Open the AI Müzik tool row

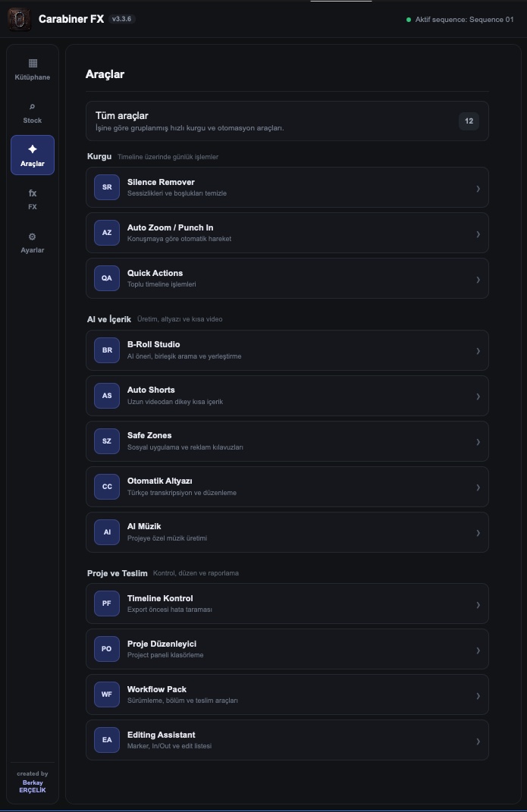click(x=287, y=532)
